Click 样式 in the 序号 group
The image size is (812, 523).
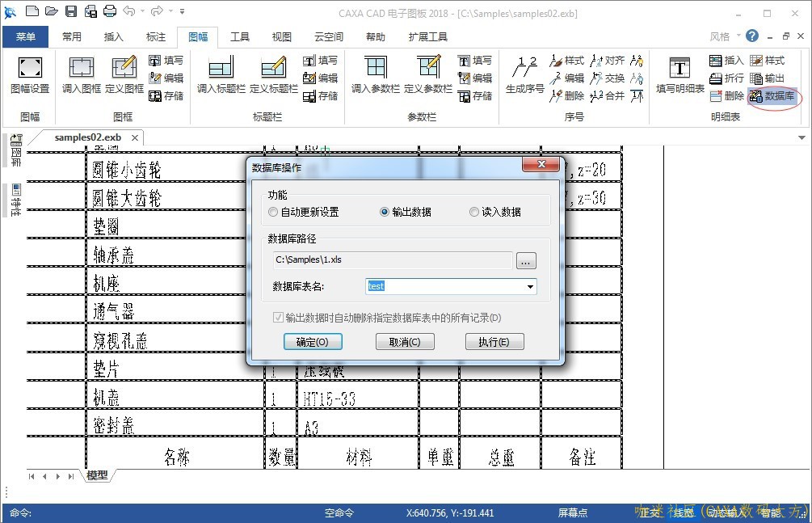tap(566, 61)
